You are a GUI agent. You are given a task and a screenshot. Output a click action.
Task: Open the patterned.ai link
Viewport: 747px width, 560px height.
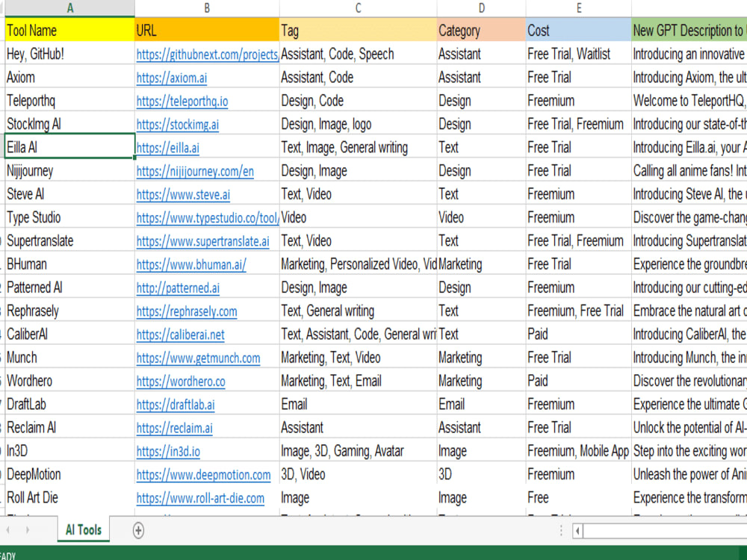click(178, 287)
